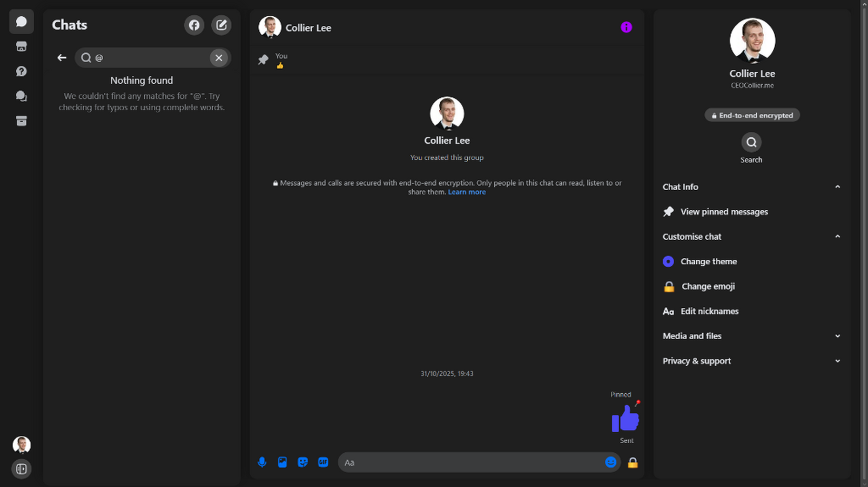Open the large Collier Lee profile photo
Viewport: 868px width, 487px height.
click(x=752, y=41)
